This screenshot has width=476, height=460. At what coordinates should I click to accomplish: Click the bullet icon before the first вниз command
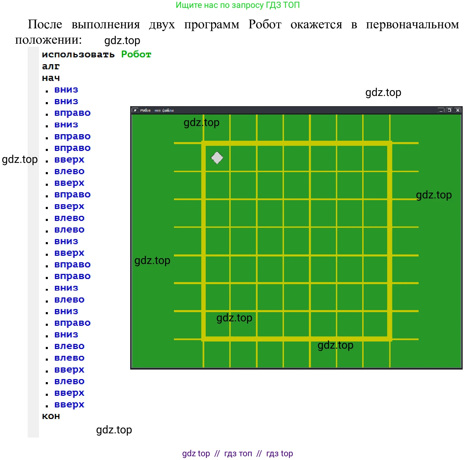(x=47, y=91)
